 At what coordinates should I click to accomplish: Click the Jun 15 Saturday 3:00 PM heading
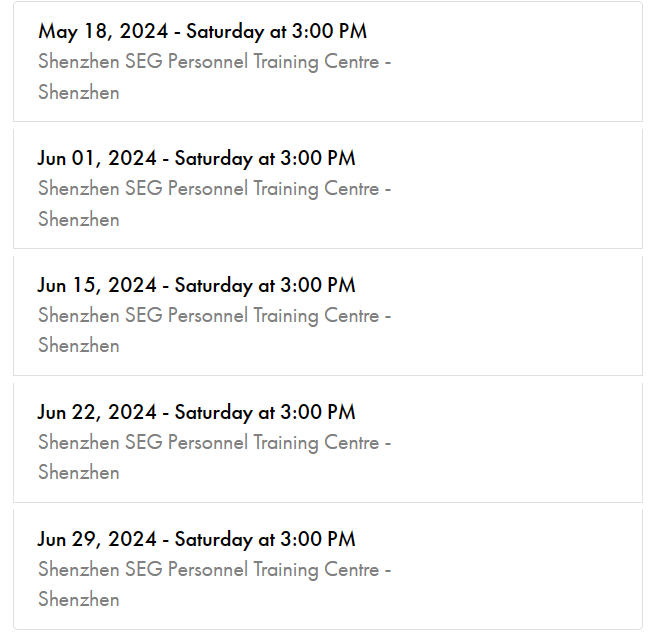196,285
